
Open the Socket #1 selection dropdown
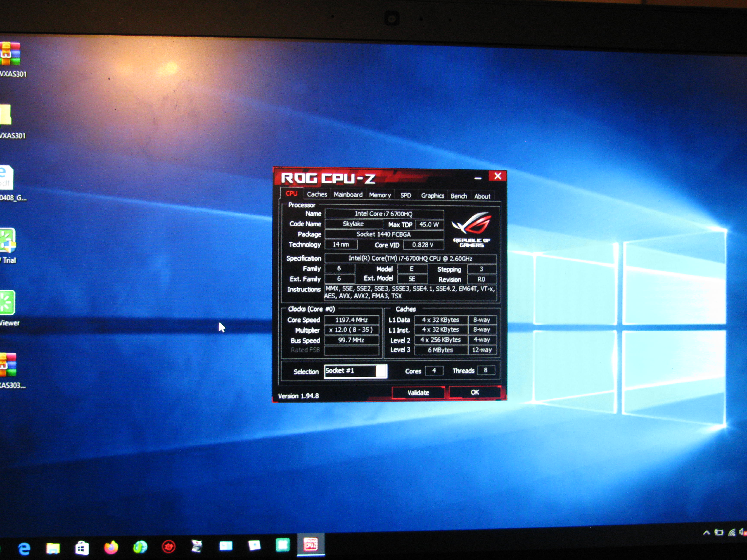pyautogui.click(x=350, y=371)
